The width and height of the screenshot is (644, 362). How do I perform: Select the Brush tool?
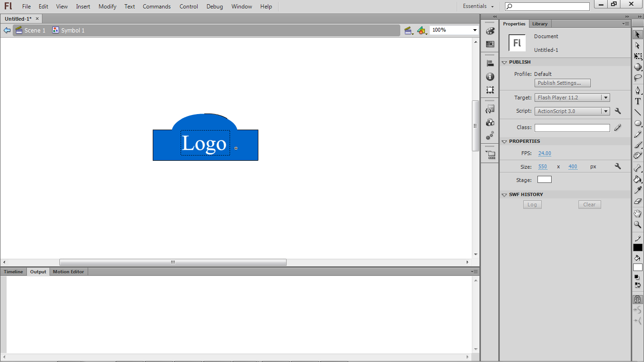637,145
